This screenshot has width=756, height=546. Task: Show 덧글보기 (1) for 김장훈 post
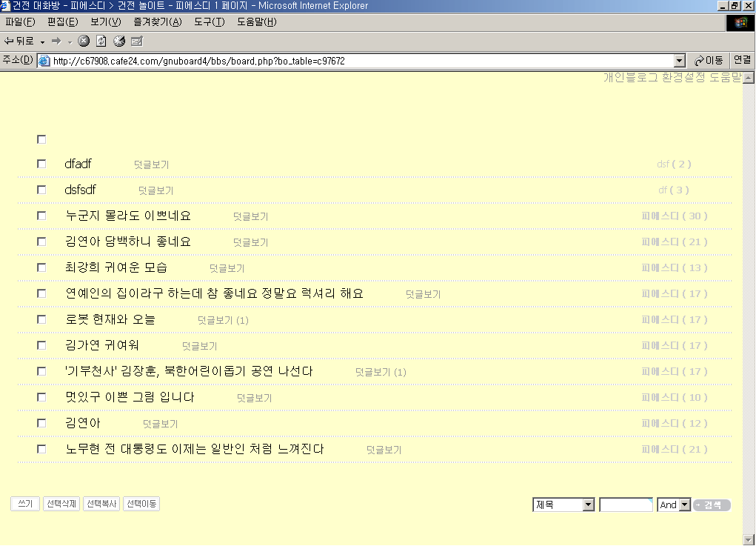coord(381,373)
